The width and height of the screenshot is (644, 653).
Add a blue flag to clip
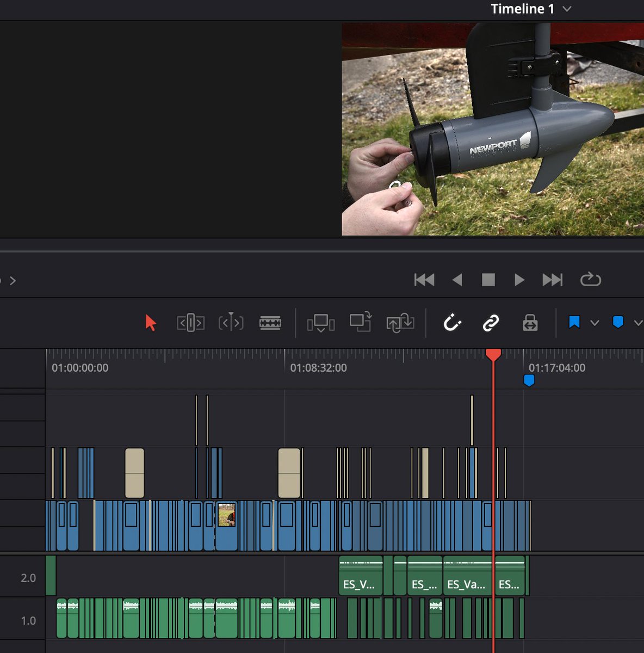574,322
